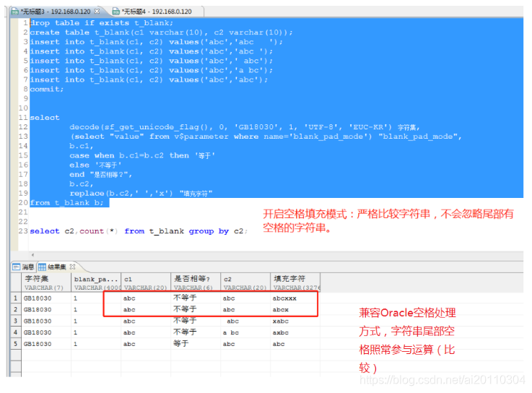Select result row number 2
Image resolution: width=532 pixels, height=393 pixels.
pyautogui.click(x=16, y=309)
